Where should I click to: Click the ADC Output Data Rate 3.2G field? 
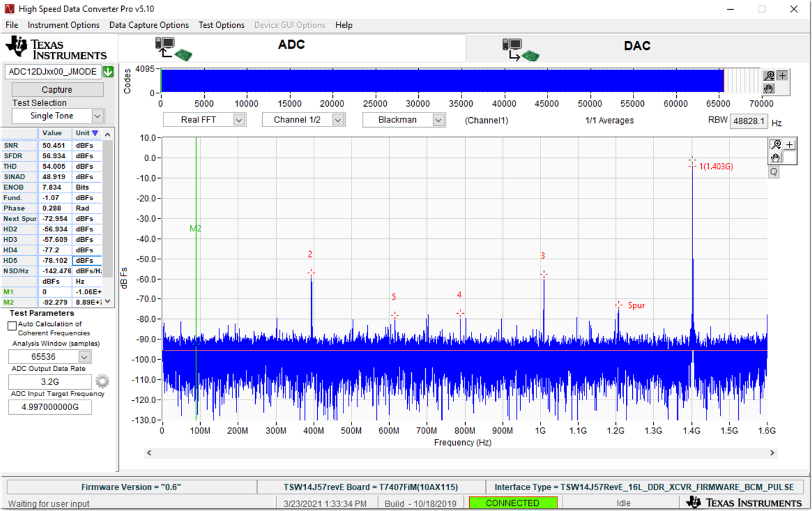pyautogui.click(x=50, y=382)
